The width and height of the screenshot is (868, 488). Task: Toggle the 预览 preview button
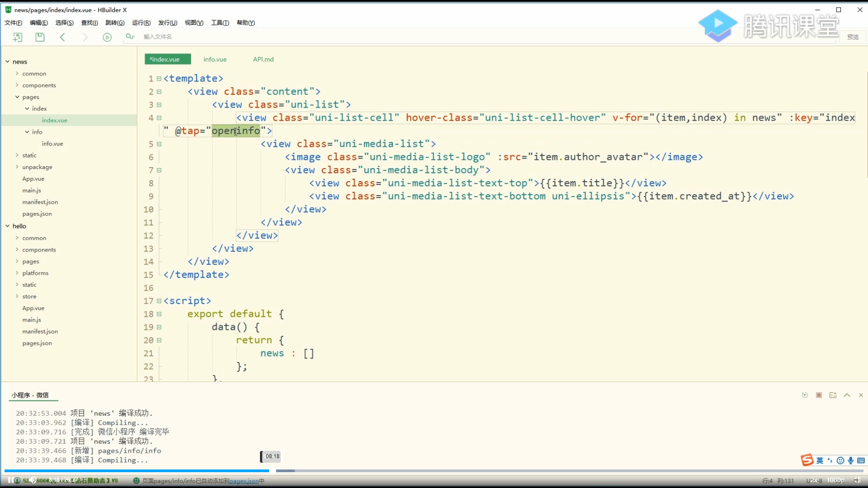[x=853, y=37]
